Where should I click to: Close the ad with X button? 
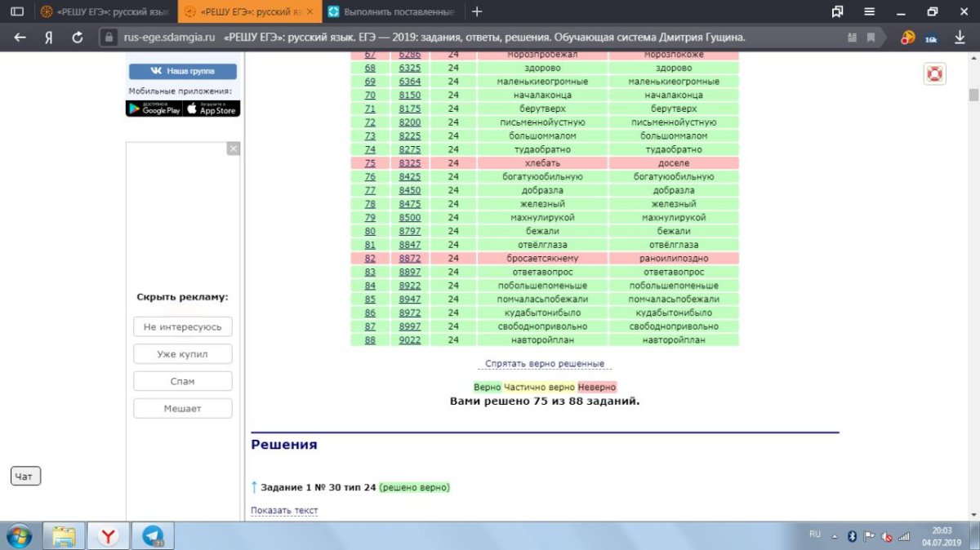233,149
